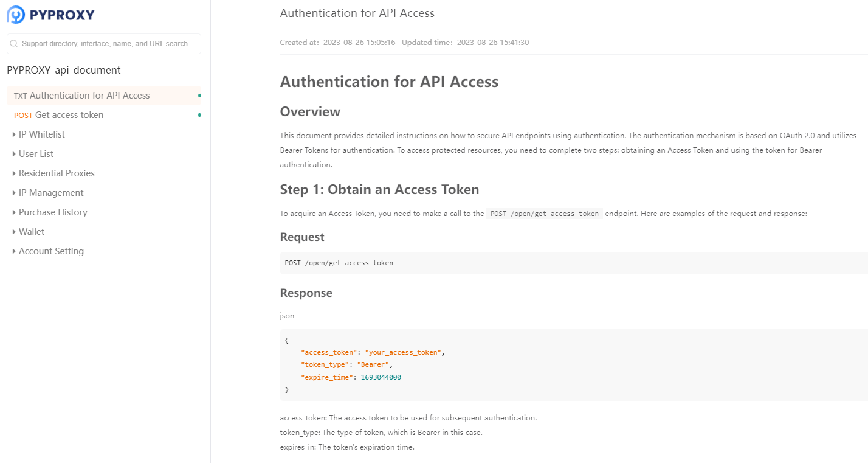Click the page title Authentication for API Access
Image resolution: width=868 pixels, height=463 pixels.
[x=357, y=13]
